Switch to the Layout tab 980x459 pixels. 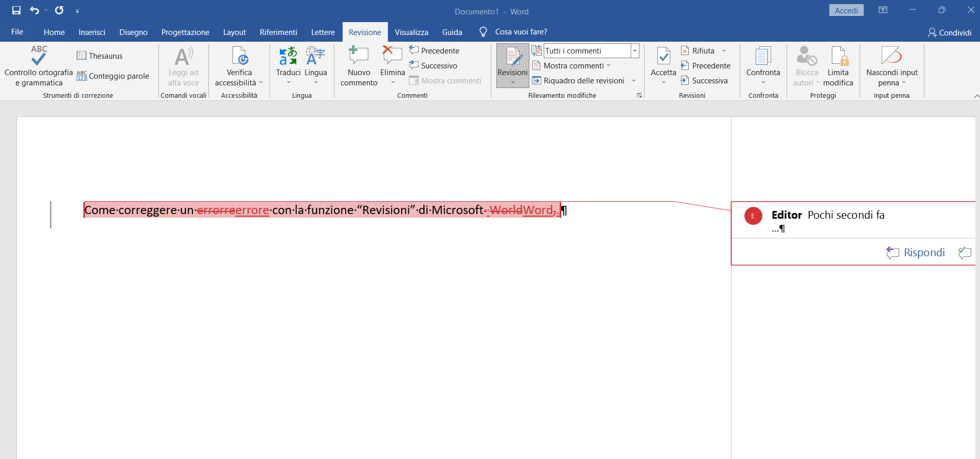235,32
